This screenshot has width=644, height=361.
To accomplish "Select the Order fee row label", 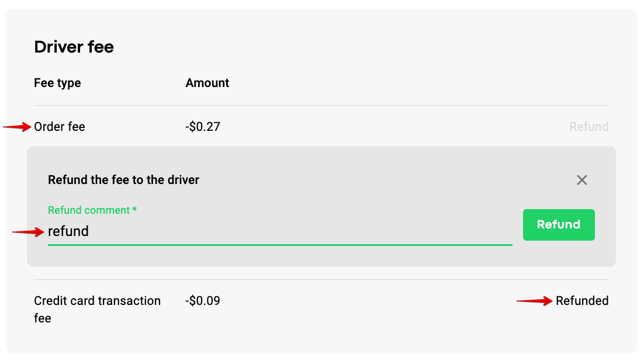I will (60, 127).
